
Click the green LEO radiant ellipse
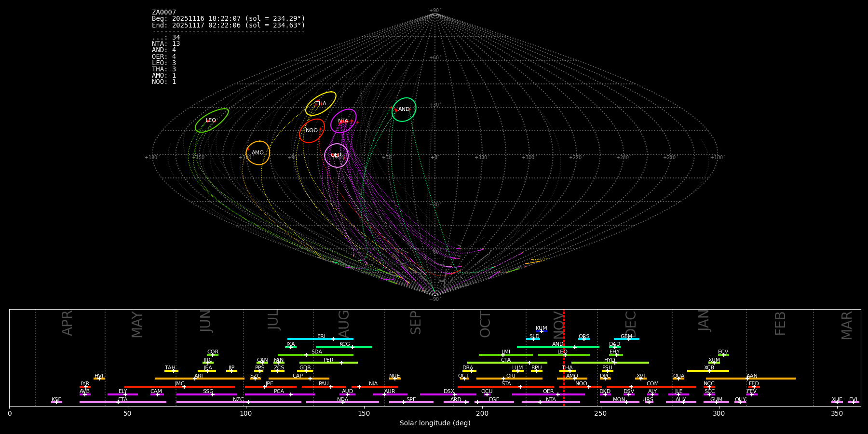[x=212, y=120]
